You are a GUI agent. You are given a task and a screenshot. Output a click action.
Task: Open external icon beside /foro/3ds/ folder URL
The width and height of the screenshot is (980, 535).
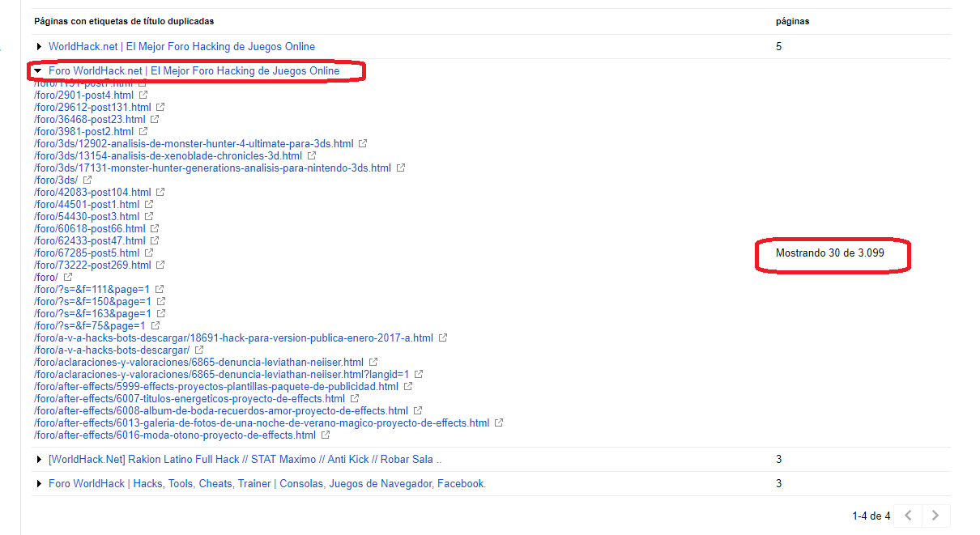tap(87, 180)
